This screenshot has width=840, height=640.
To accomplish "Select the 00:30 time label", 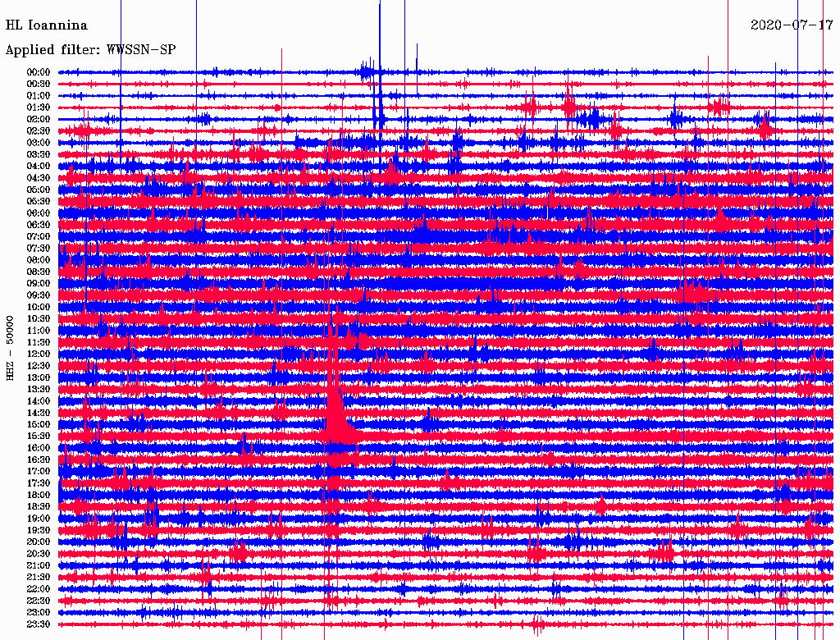I will (39, 84).
